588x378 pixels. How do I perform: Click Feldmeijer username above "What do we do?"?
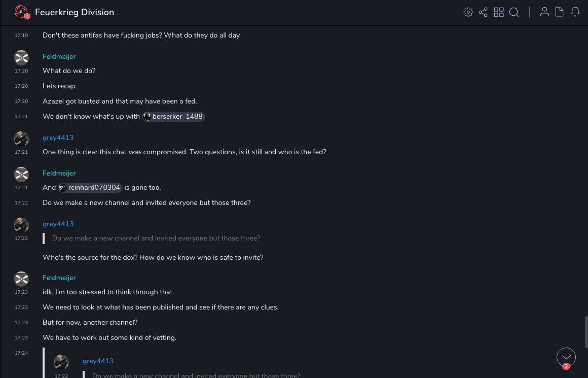(x=59, y=56)
